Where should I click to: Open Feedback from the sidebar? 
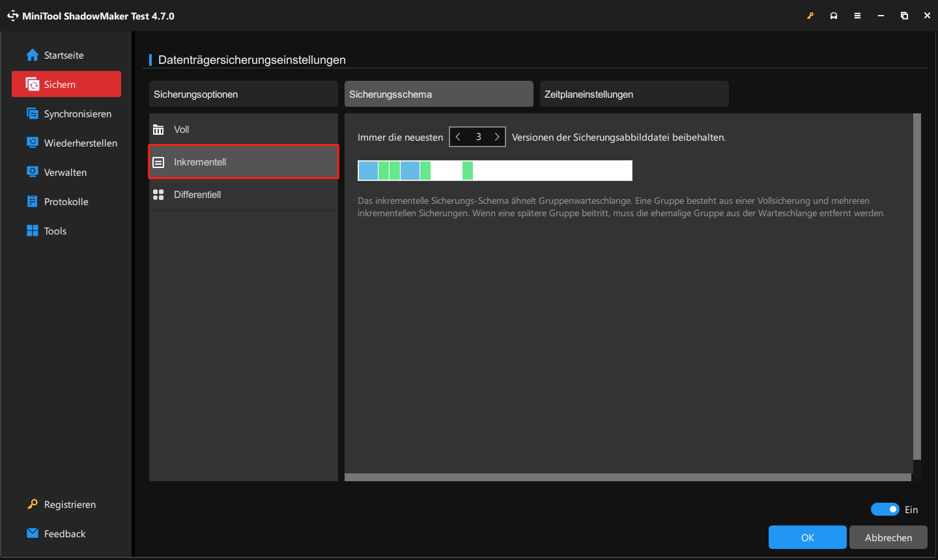66,534
